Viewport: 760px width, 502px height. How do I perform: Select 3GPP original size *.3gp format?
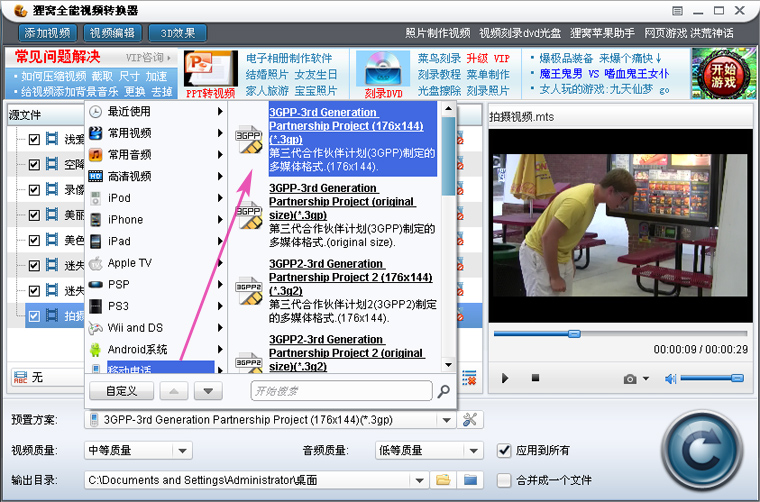(353, 215)
